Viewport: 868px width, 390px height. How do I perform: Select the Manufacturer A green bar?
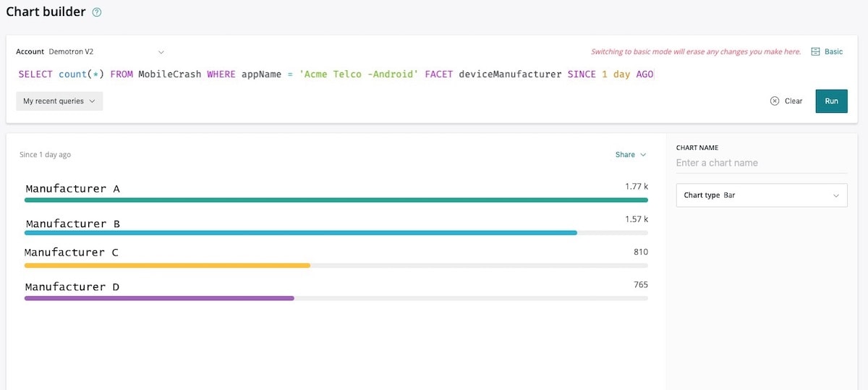coord(336,200)
